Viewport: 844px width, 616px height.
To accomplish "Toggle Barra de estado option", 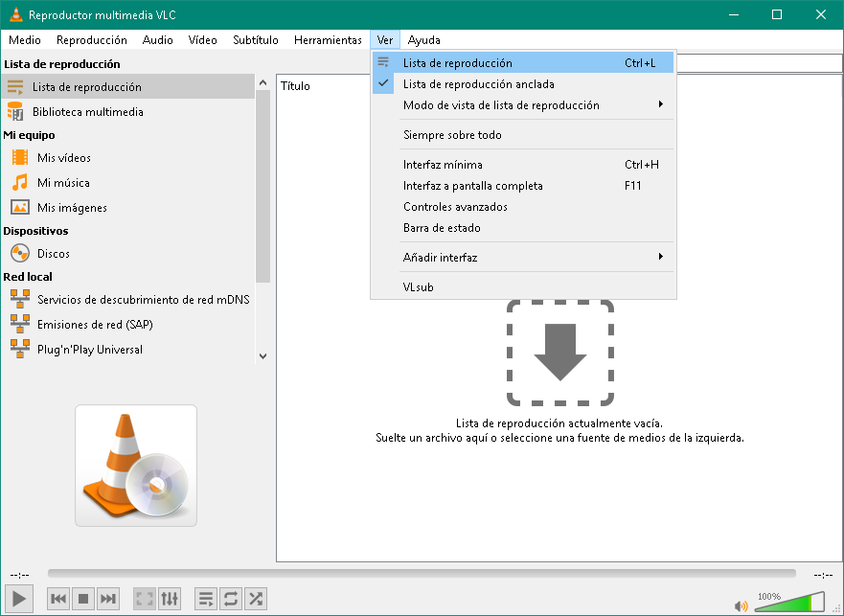I will click(x=523, y=228).
